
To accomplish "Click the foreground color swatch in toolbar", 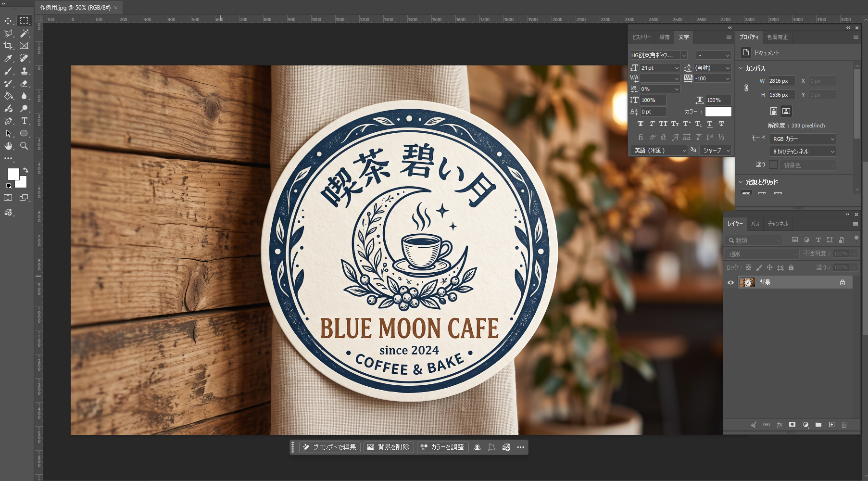I will point(13,174).
